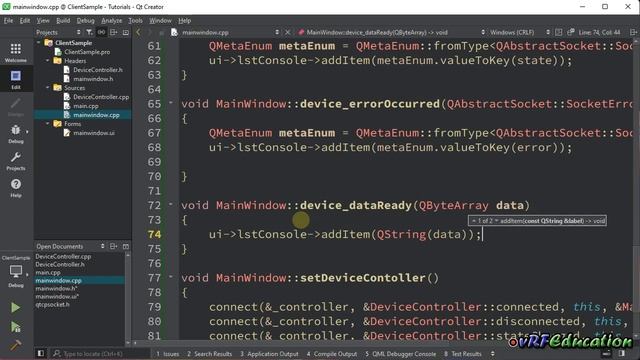The width and height of the screenshot is (640, 360).
Task: Open the document list dropdown for mainwindow.cpp
Action: 277,32
